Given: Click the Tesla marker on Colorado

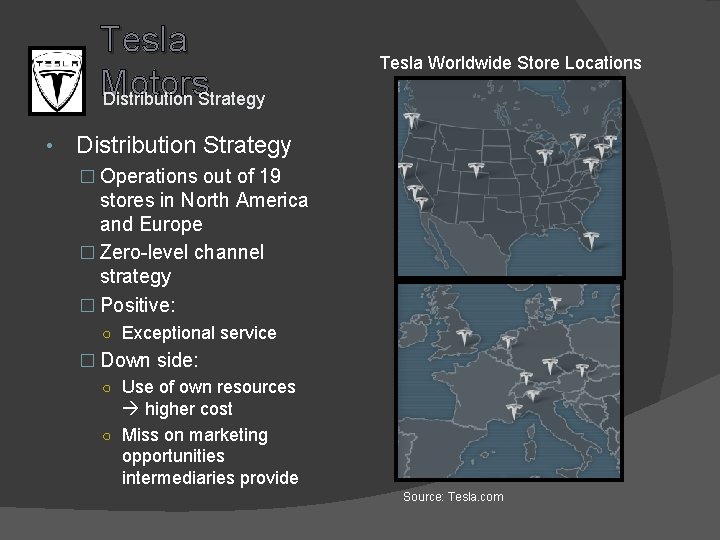Looking at the screenshot, I should tap(476, 169).
